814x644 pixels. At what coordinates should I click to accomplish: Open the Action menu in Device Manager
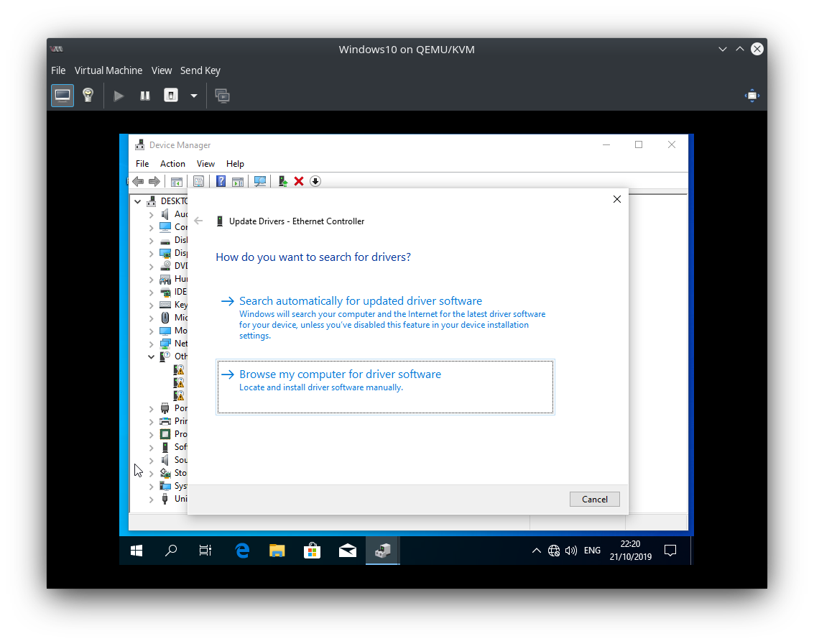pos(172,164)
